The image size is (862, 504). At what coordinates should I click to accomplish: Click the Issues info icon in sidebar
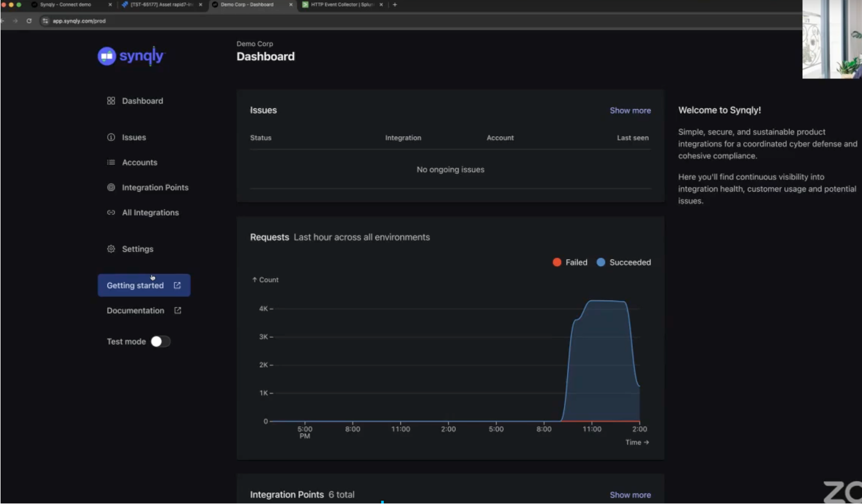click(111, 137)
